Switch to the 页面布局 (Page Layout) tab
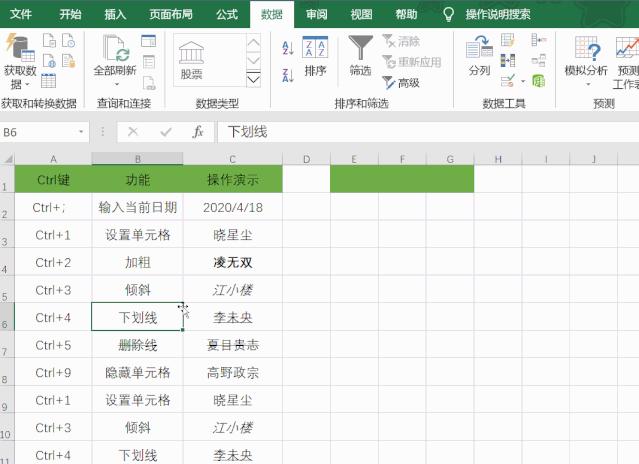 click(x=171, y=14)
